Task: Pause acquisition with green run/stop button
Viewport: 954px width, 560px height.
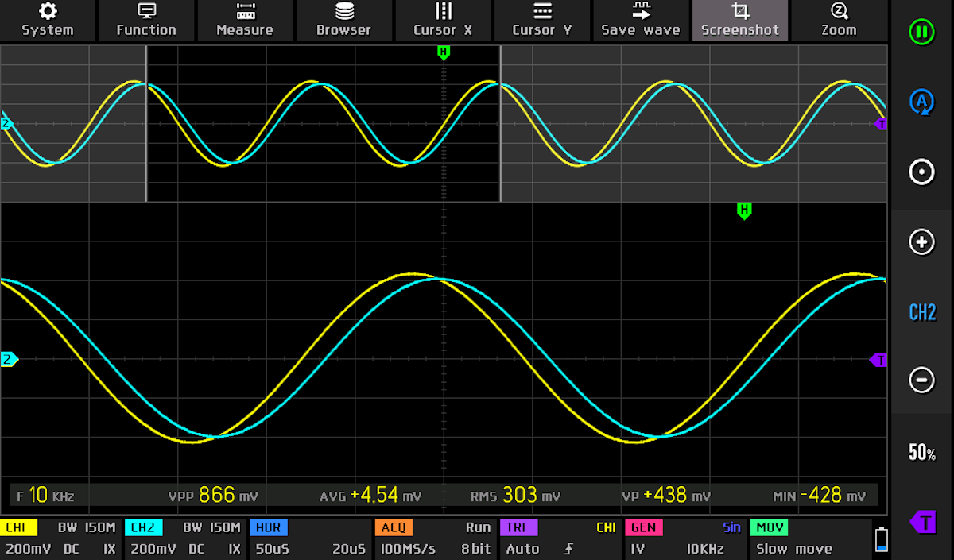Action: (921, 33)
